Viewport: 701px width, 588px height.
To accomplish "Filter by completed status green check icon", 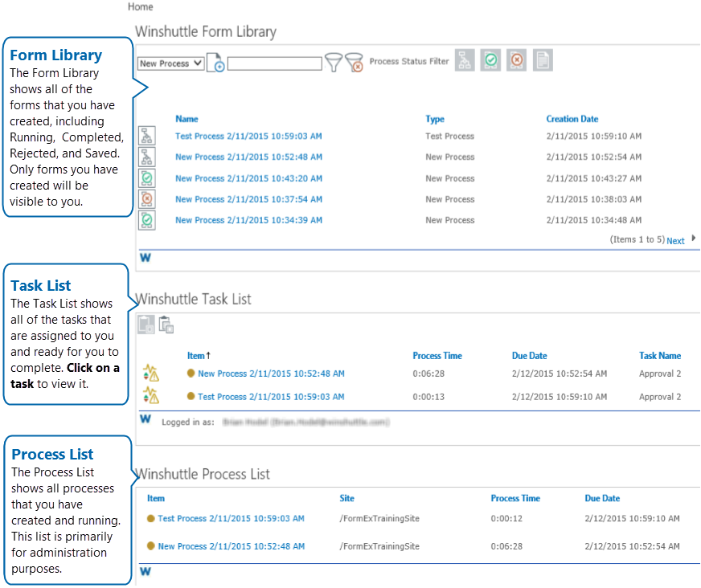I will tap(491, 60).
